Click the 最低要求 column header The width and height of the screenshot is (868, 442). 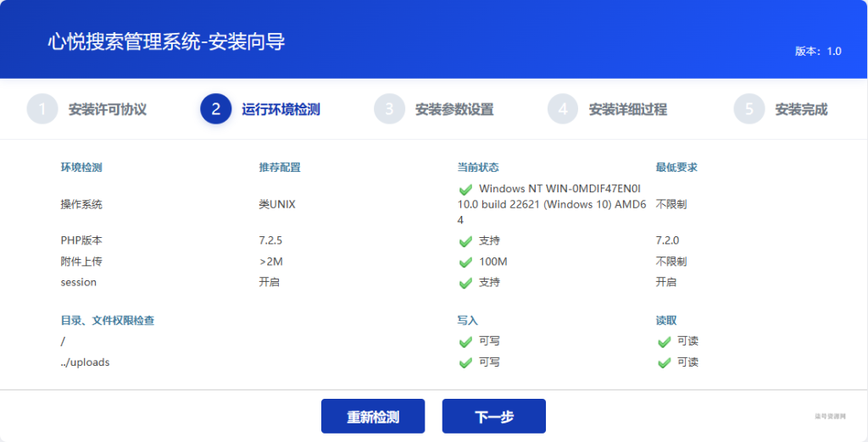click(676, 168)
